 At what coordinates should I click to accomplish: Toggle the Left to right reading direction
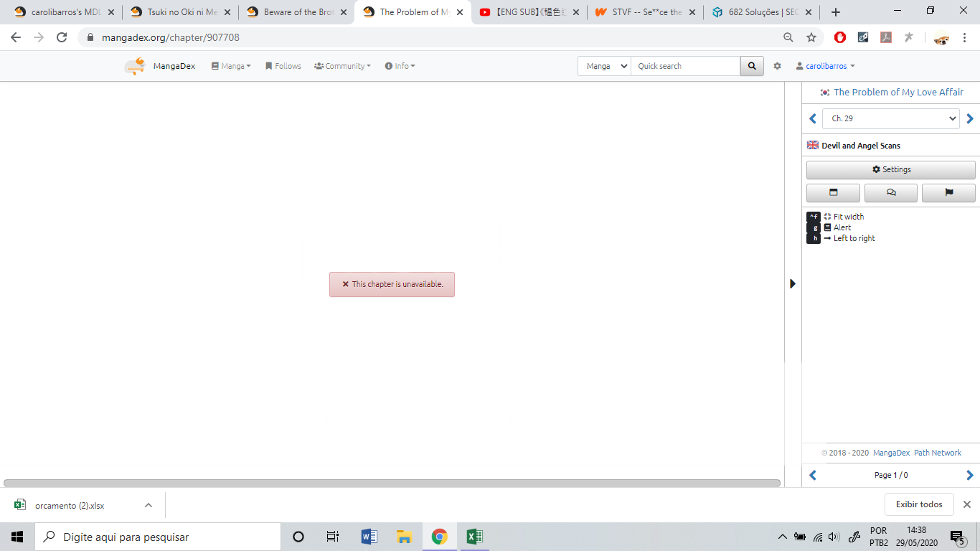854,238
